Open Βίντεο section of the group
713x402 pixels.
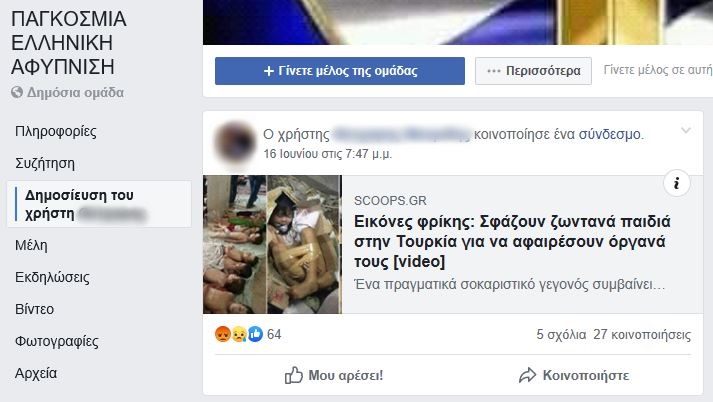click(34, 309)
